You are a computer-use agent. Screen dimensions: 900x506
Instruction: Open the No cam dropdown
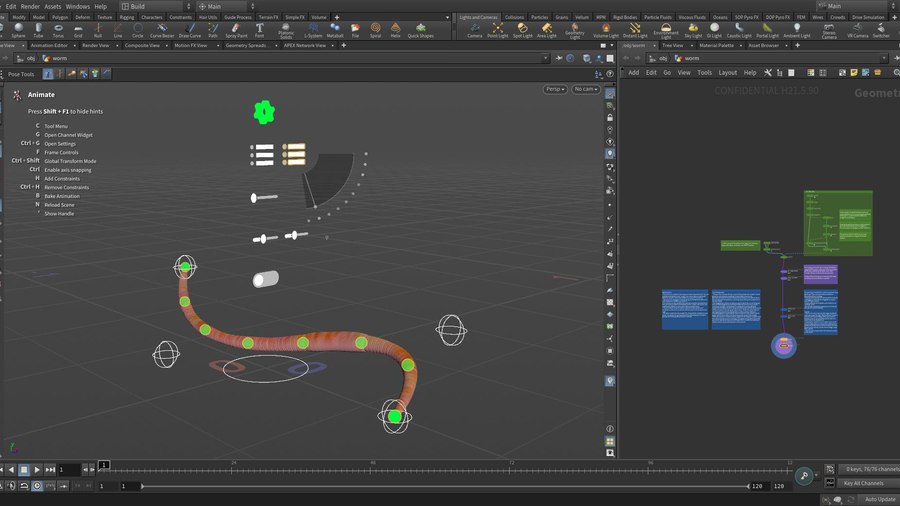pos(585,89)
